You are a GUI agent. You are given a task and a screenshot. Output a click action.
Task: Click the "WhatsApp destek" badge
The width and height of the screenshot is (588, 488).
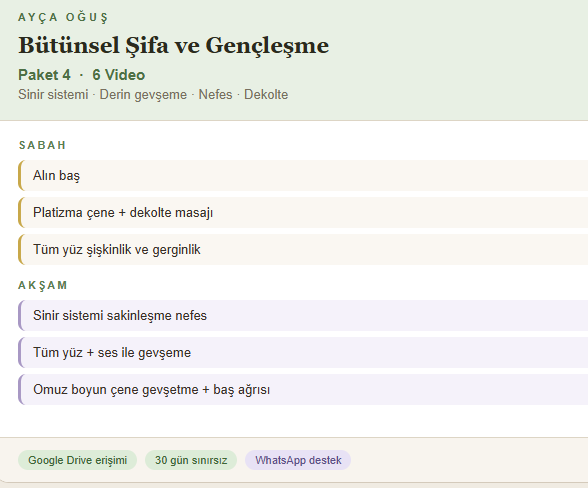(298, 460)
